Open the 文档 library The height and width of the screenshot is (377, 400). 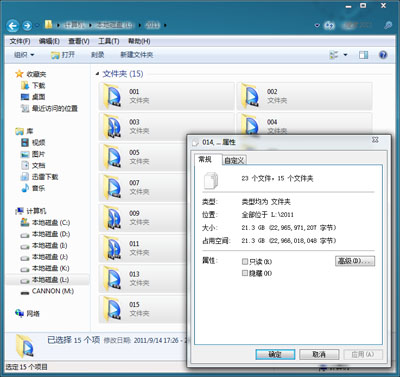click(33, 165)
